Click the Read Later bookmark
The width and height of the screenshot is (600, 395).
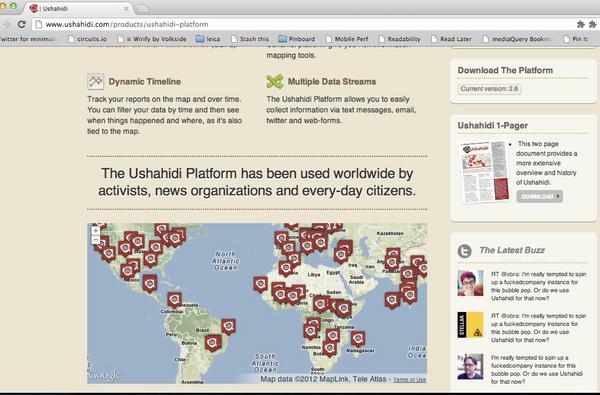451,39
